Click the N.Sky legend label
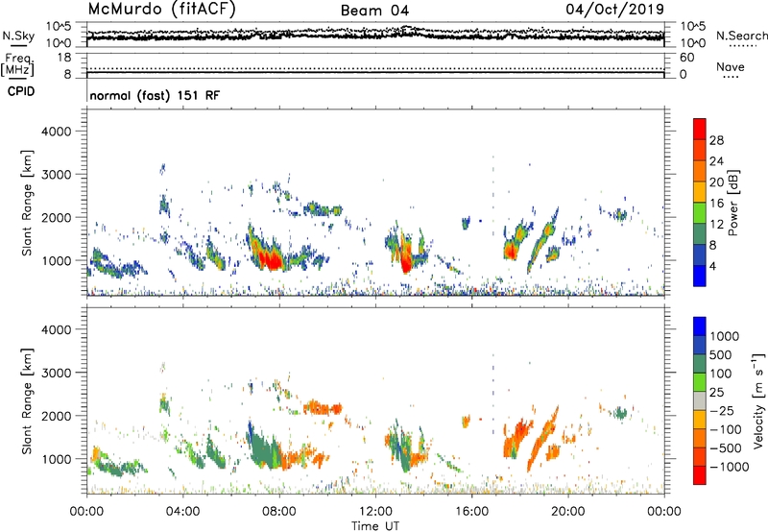This screenshot has height=532, width=768. pyautogui.click(x=18, y=36)
